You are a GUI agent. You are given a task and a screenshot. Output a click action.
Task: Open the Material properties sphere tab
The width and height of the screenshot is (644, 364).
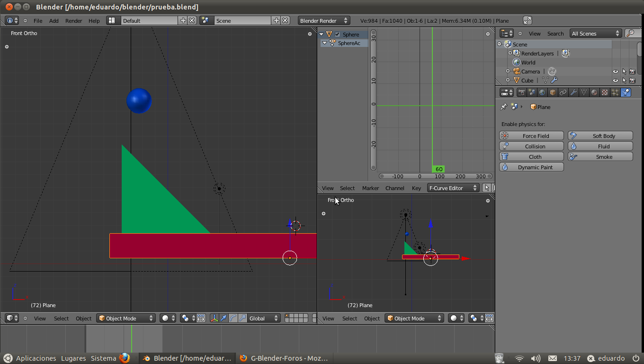click(x=594, y=93)
